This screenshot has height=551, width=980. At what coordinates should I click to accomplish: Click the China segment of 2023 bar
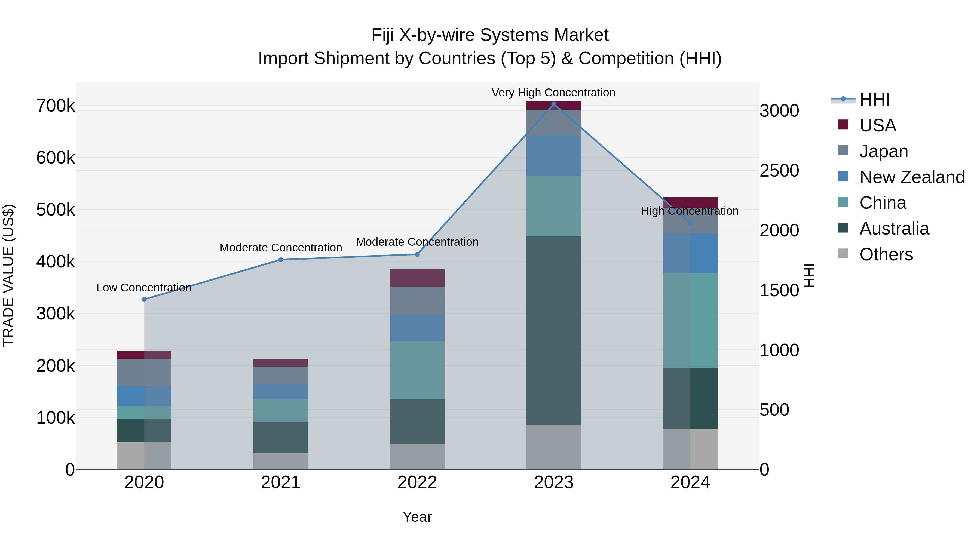(x=554, y=206)
